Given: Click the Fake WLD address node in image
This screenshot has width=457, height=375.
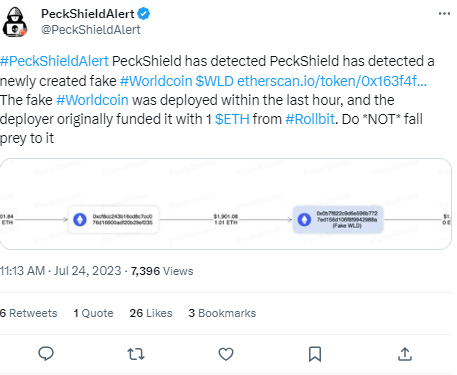Looking at the screenshot, I should (338, 219).
